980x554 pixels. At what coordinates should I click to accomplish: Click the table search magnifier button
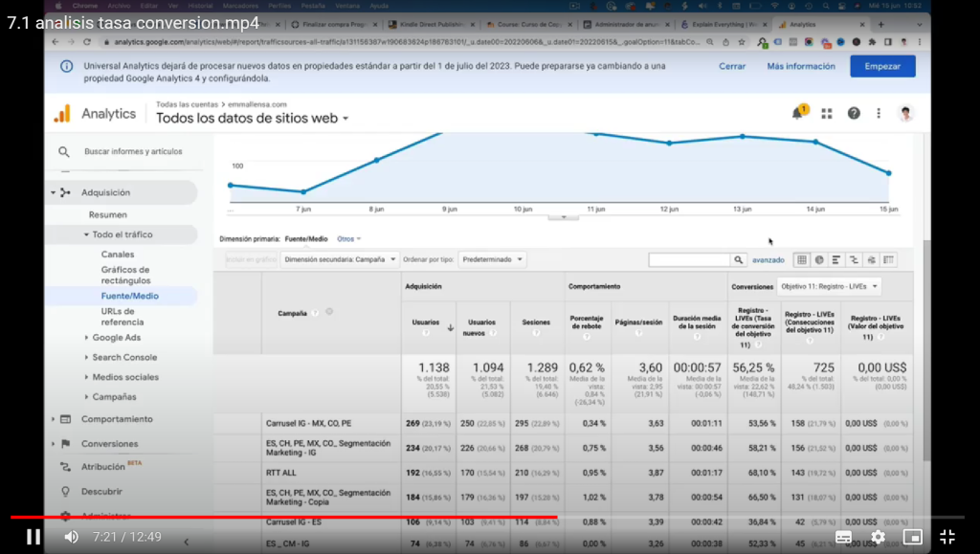[738, 260]
